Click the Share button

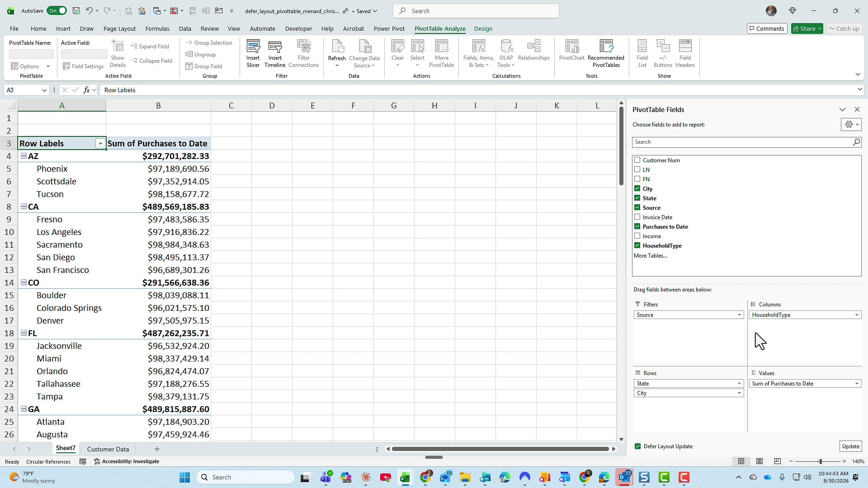pyautogui.click(x=807, y=28)
